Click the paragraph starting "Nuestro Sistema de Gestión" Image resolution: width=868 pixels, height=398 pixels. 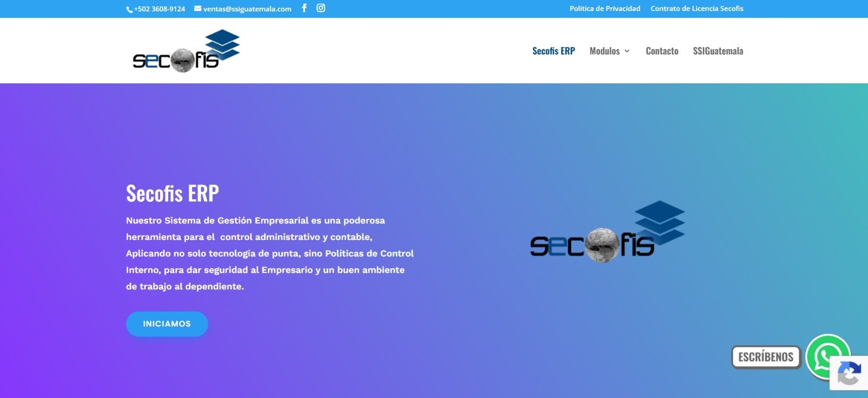(270, 254)
